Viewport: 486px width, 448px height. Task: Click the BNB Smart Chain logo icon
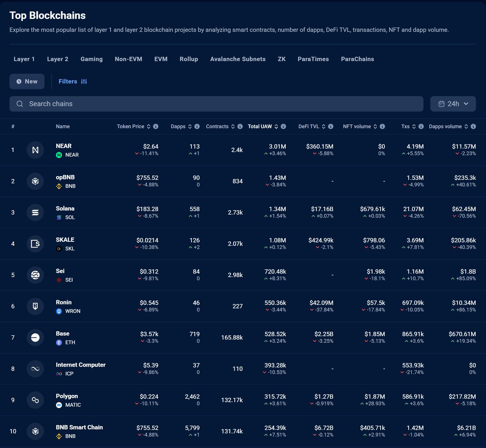pyautogui.click(x=35, y=431)
